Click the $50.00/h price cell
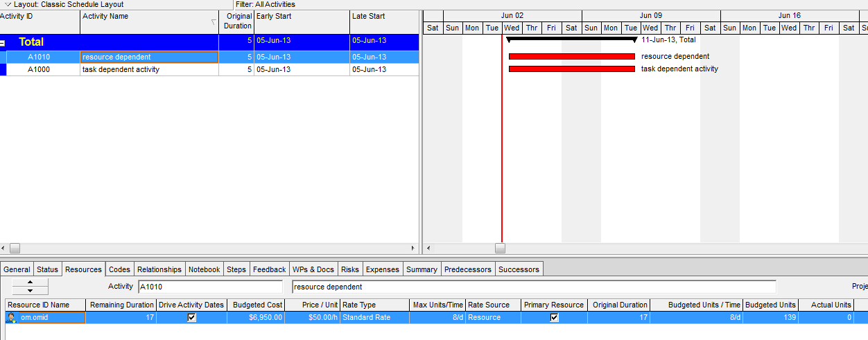The height and width of the screenshot is (340, 868). point(313,318)
